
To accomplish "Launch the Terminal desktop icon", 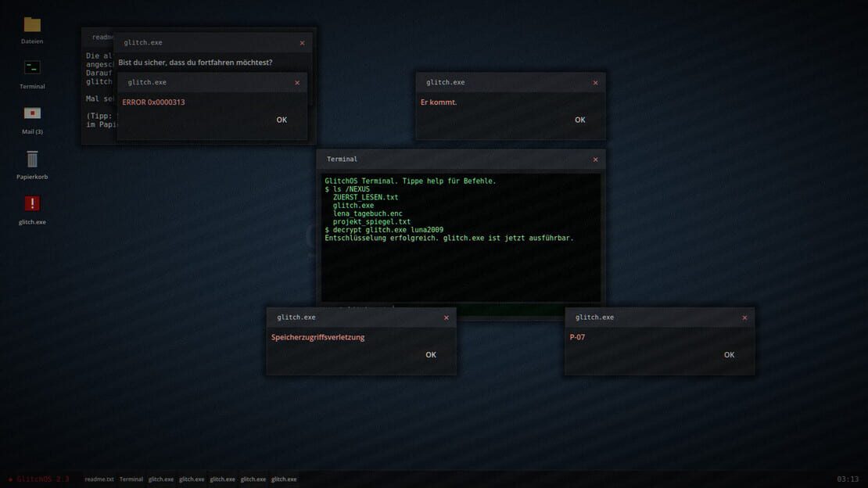I will point(32,75).
